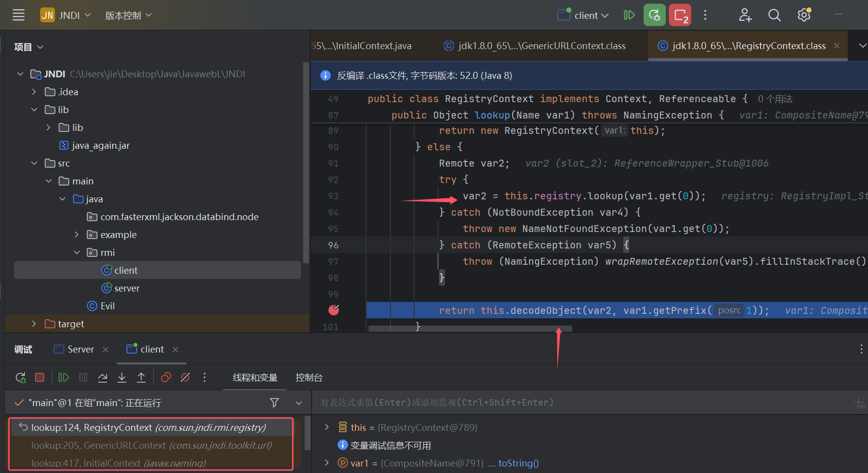868x473 pixels.
Task: Select lookup:205 GenericURLContext stack frame
Action: (x=152, y=445)
